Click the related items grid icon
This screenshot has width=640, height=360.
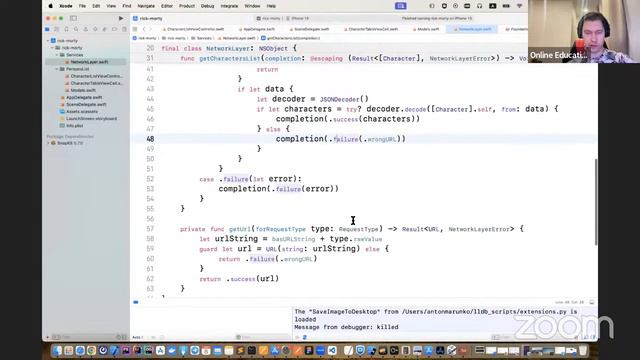click(135, 29)
